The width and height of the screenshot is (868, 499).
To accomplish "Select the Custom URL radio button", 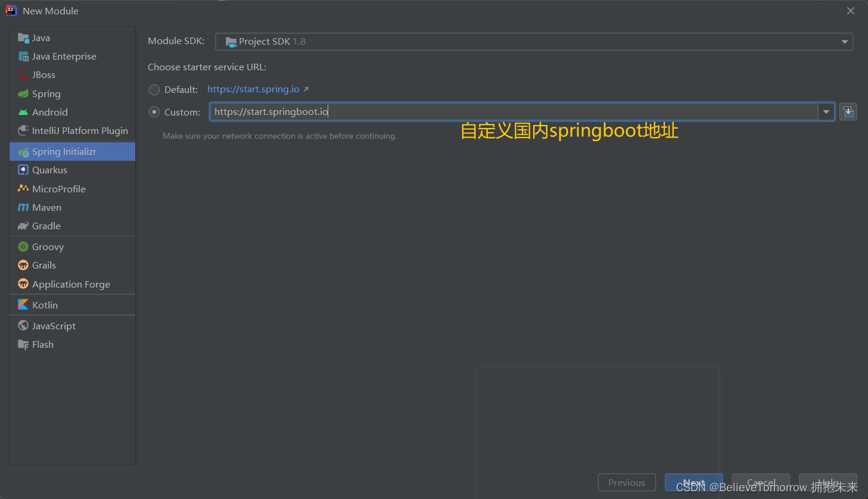I will pyautogui.click(x=154, y=112).
